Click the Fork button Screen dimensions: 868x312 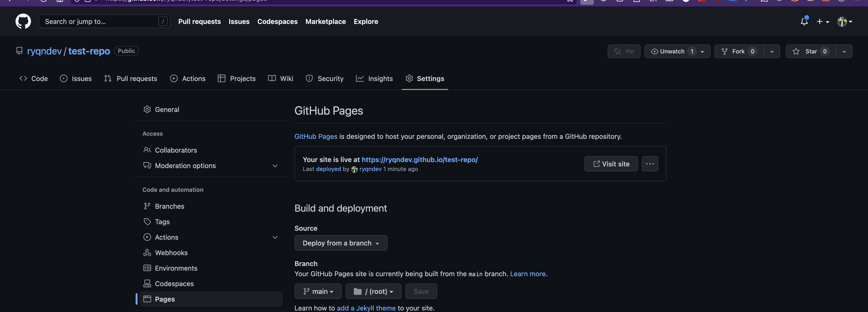click(x=739, y=51)
